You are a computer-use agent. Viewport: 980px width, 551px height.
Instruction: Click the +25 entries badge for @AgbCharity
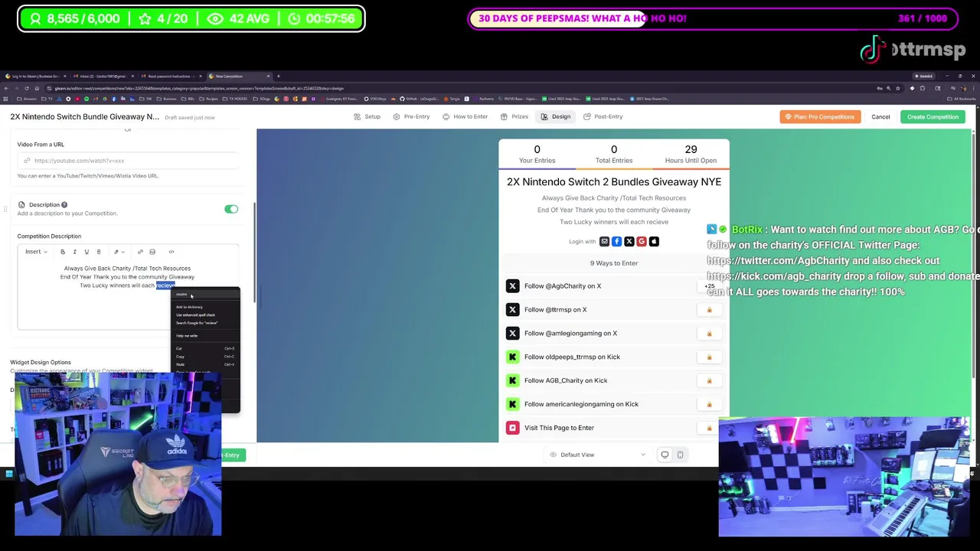(x=709, y=286)
